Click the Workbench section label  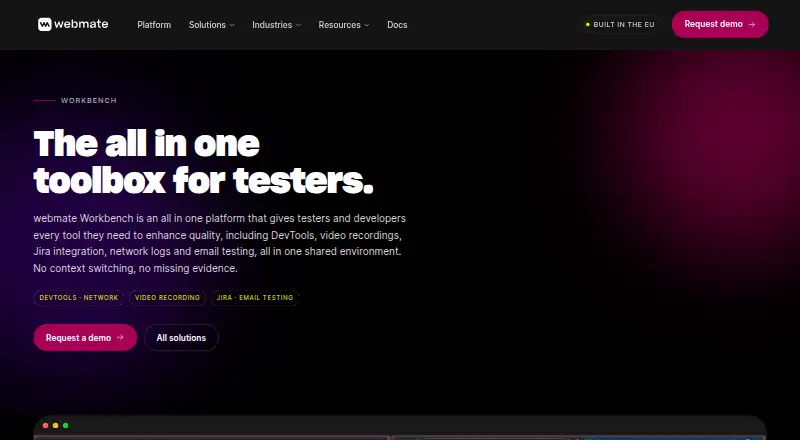89,101
